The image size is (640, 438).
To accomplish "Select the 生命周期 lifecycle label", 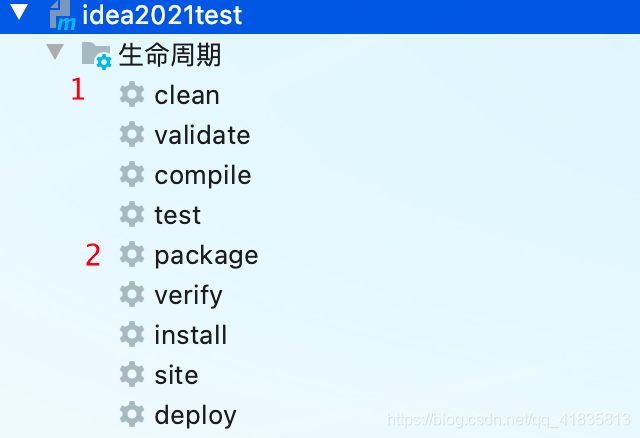I will tap(170, 55).
